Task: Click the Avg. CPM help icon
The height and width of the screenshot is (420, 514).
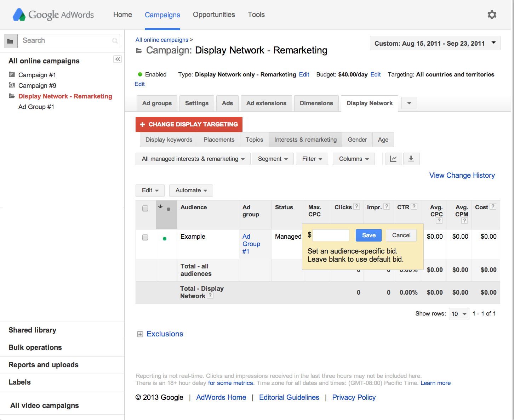Action: tap(464, 221)
